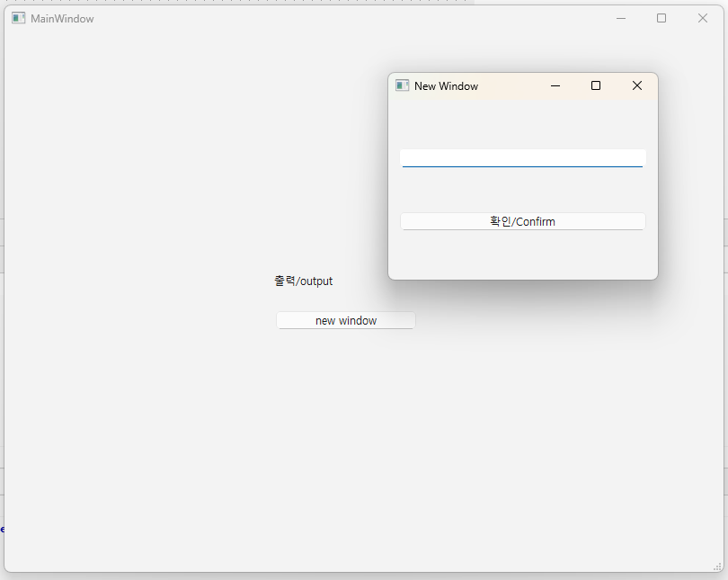Click the 'New Window' title text

click(446, 85)
